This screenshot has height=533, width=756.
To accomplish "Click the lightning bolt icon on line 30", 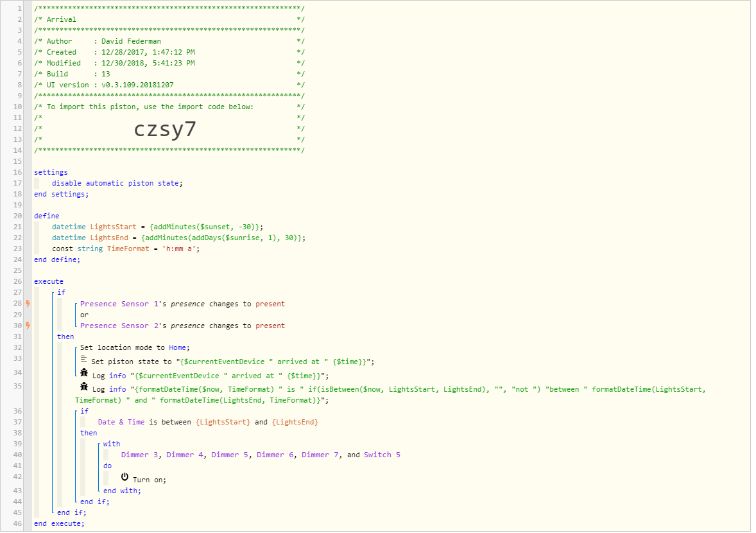I will click(28, 326).
